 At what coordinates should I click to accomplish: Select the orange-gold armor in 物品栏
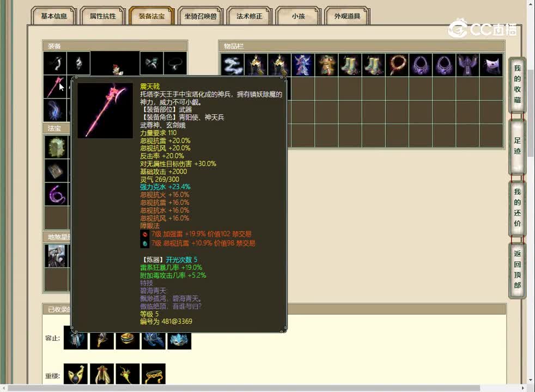(x=326, y=65)
